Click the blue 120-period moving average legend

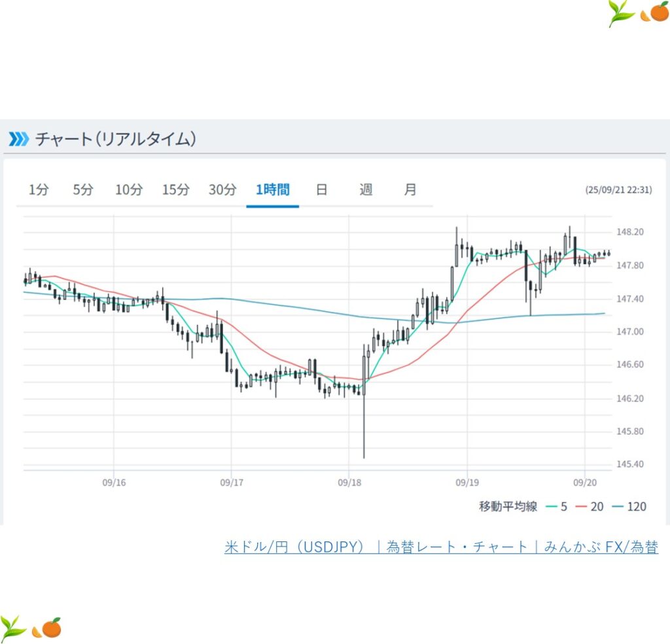click(x=629, y=507)
